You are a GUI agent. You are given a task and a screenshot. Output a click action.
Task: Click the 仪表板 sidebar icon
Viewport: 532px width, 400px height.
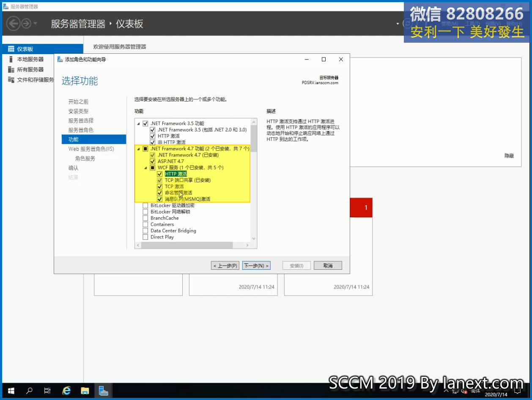coord(11,49)
